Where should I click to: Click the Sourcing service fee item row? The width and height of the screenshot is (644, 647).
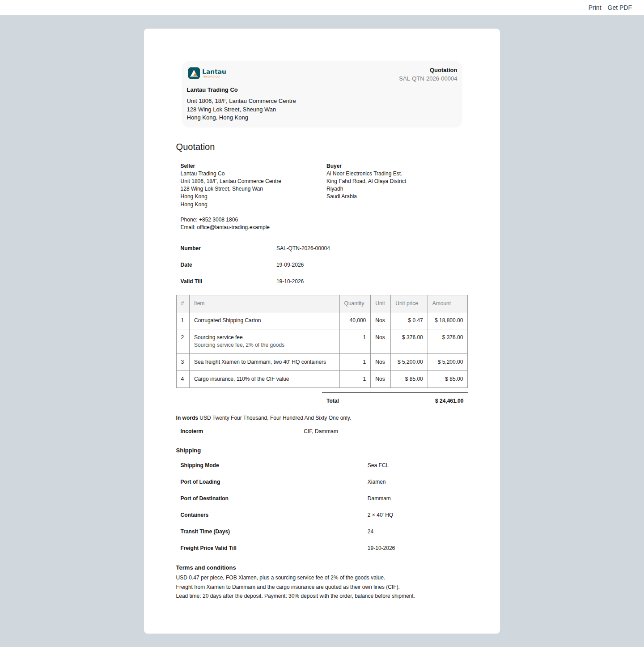(x=322, y=341)
